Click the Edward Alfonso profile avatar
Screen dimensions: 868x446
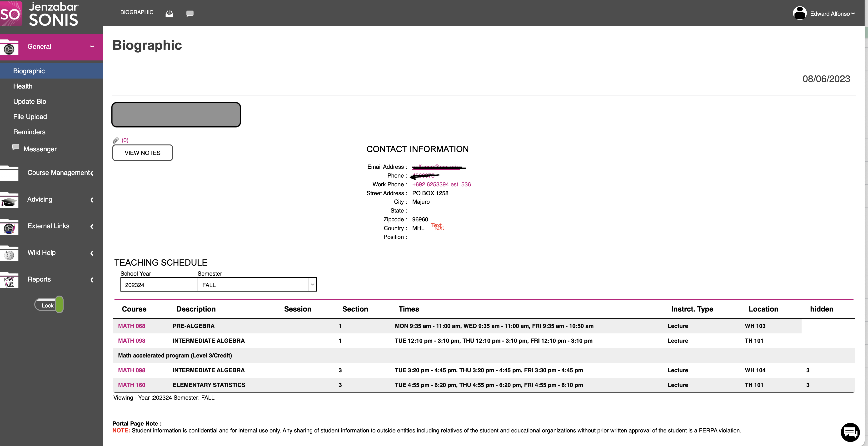pos(800,13)
